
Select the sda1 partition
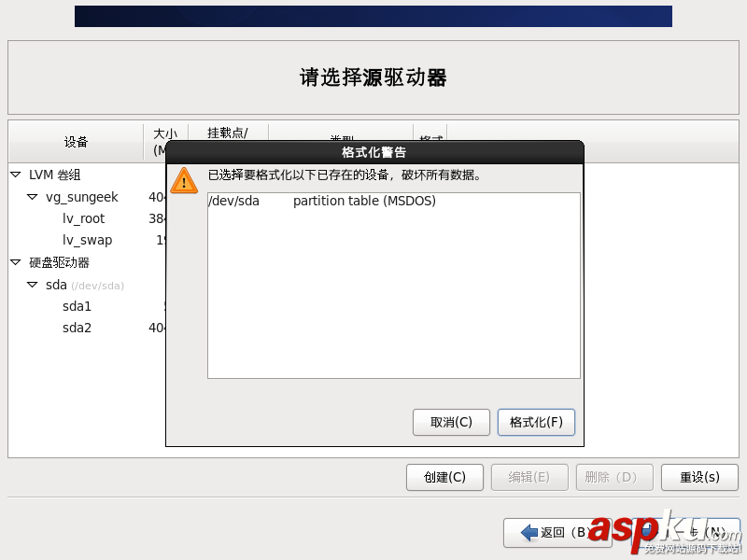[x=78, y=305]
